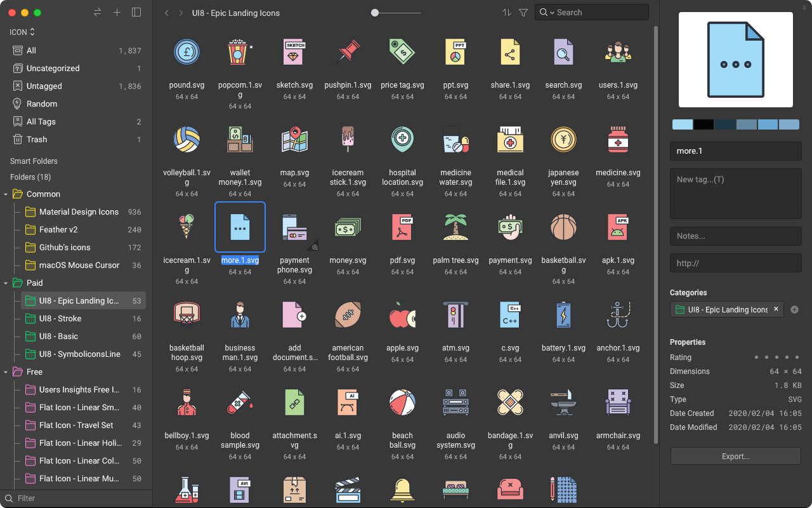Click the plus icon to add a new set
This screenshot has width=812, height=508.
(117, 12)
